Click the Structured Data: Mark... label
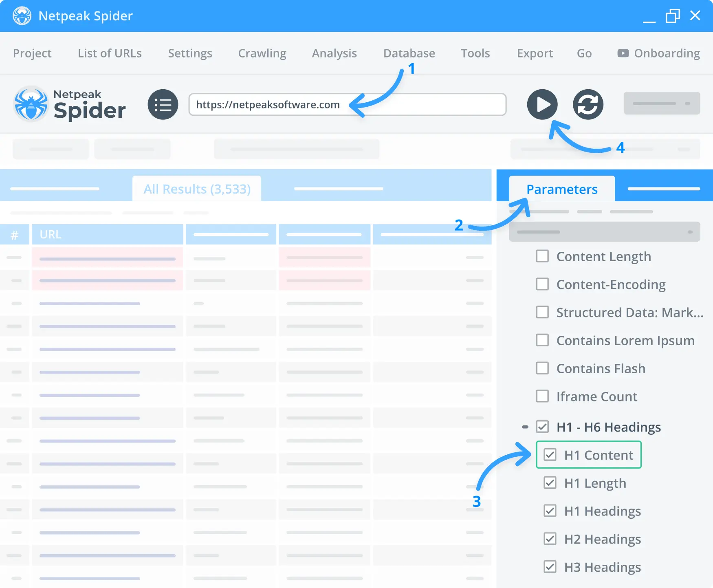The height and width of the screenshot is (588, 713). coord(630,312)
